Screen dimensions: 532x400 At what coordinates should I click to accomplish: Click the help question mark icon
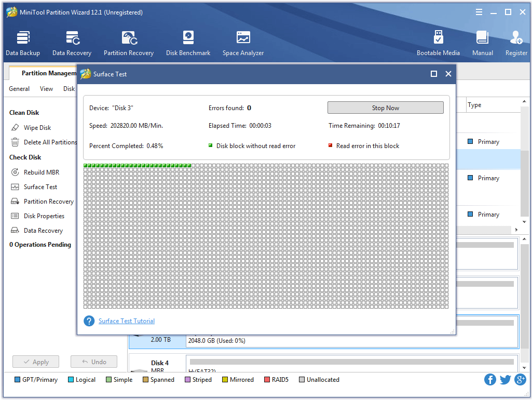[89, 321]
